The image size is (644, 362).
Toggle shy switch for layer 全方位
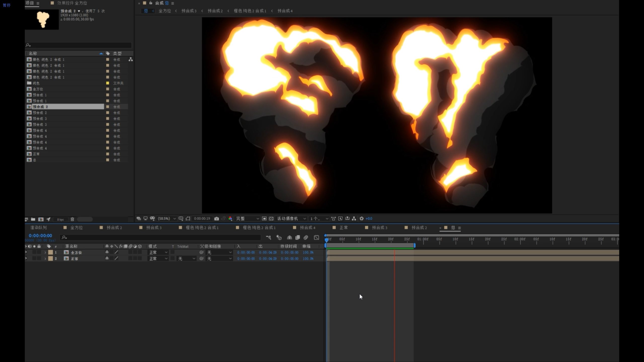107,252
